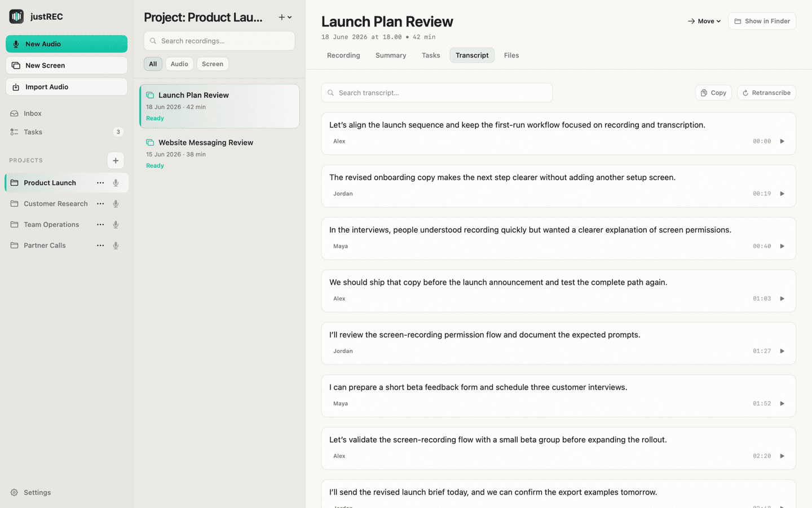Record audio into Product Launch project
Image resolution: width=812 pixels, height=508 pixels.
(116, 183)
